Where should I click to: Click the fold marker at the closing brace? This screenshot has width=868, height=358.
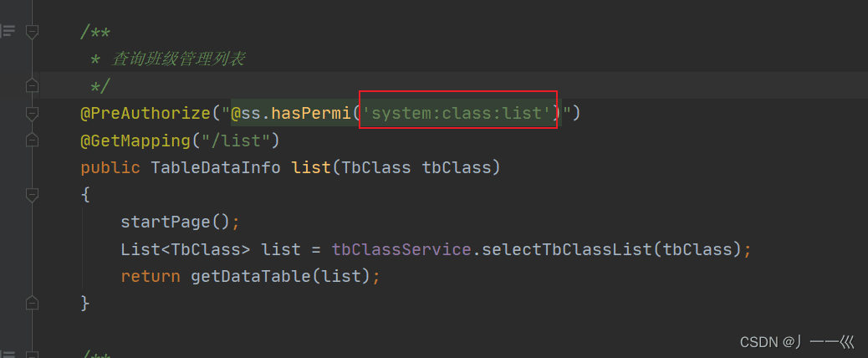[x=32, y=304]
